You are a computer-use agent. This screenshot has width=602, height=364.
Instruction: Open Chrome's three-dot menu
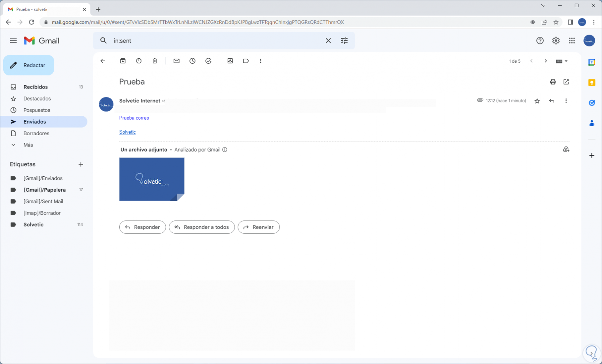click(594, 22)
